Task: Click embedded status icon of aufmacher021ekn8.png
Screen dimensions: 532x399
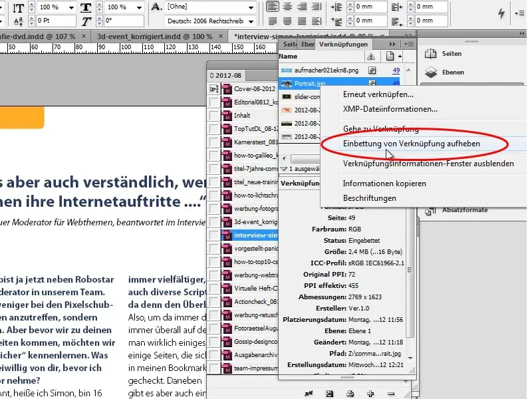Action: click(372, 70)
